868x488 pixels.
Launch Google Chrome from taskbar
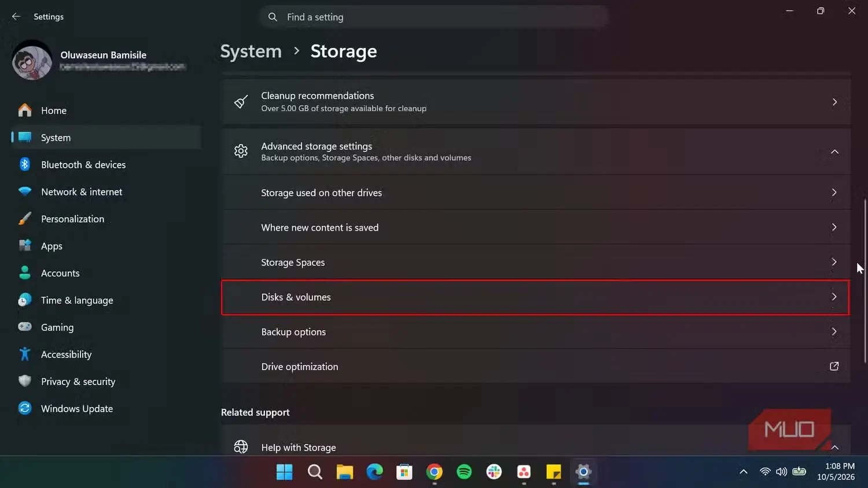tap(435, 472)
